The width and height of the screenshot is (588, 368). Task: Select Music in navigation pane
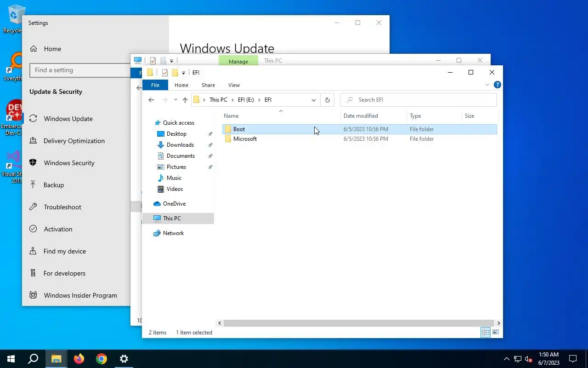tap(174, 178)
